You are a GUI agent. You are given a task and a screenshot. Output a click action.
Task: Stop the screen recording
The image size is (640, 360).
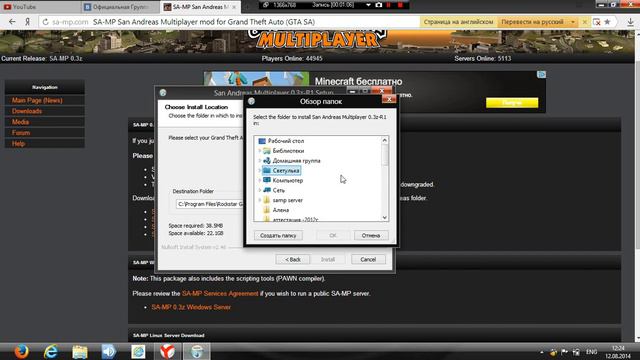(400, 5)
